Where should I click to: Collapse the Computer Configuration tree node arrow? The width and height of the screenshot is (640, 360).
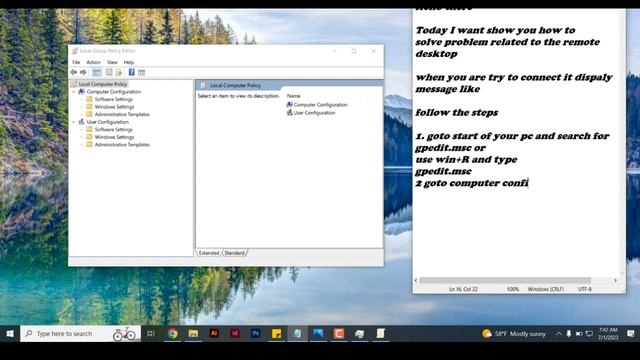point(74,92)
